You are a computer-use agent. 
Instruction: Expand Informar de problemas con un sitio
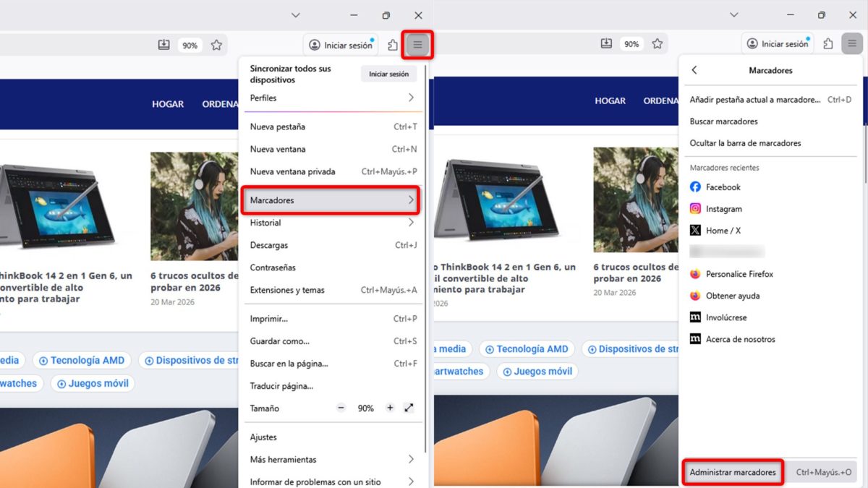pos(333,481)
